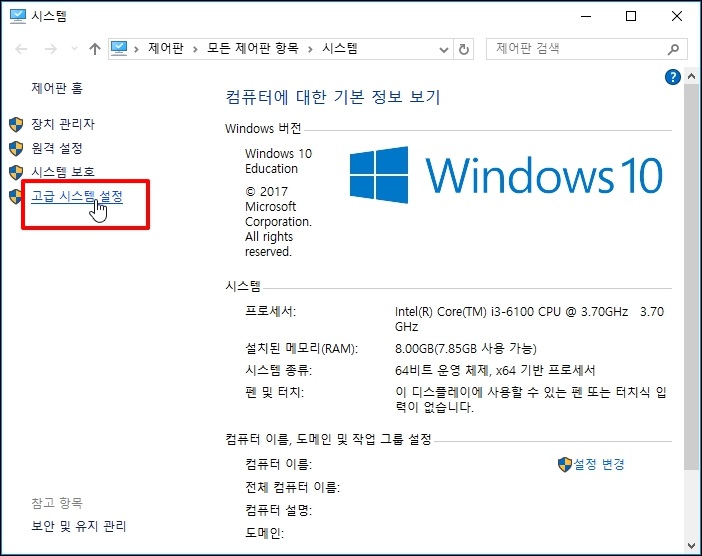Click the heading 컴퓨터에 대한 기본 정보 보기
Viewport: 702px width, 556px height.
tap(333, 97)
